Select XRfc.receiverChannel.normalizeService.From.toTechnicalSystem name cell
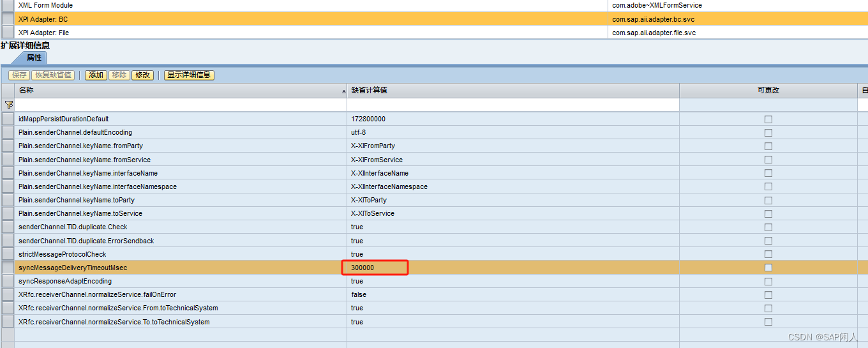This screenshot has width=868, height=348. (x=181, y=308)
